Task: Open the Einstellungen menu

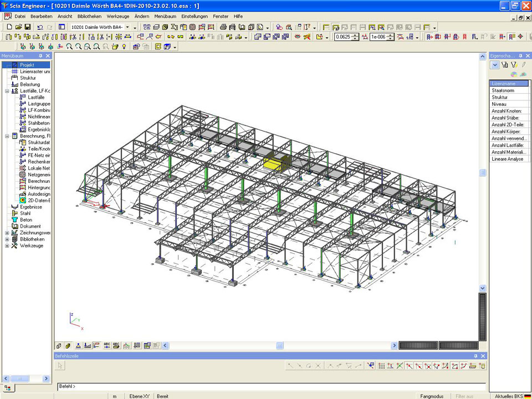Action: pyautogui.click(x=193, y=16)
